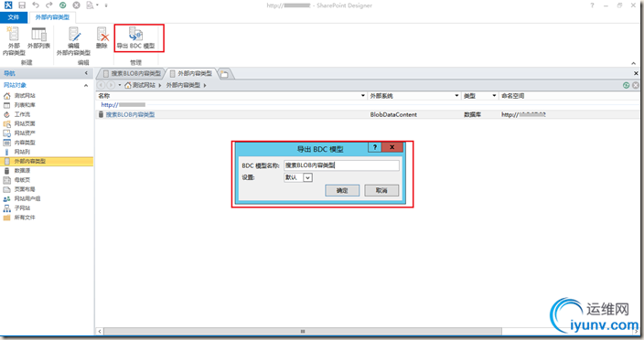Image resolution: width=644 pixels, height=340 pixels.
Task: Click the BlobDataContent cell
Action: [393, 115]
